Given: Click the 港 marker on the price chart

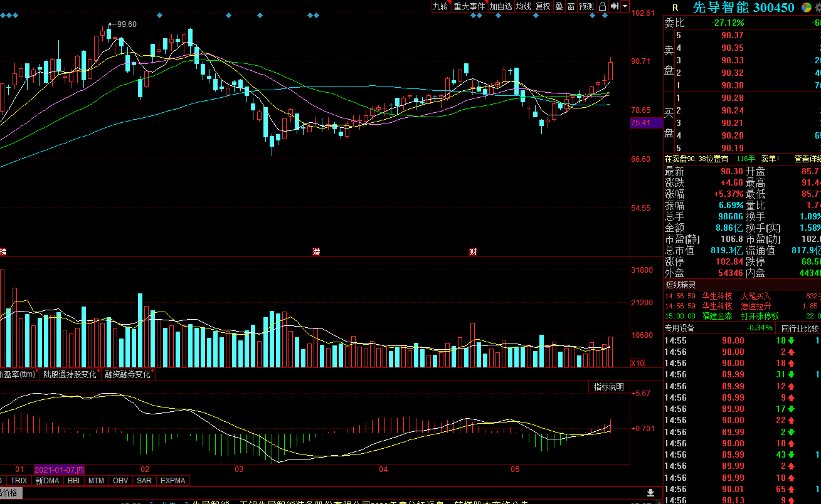Looking at the screenshot, I should coord(316,251).
